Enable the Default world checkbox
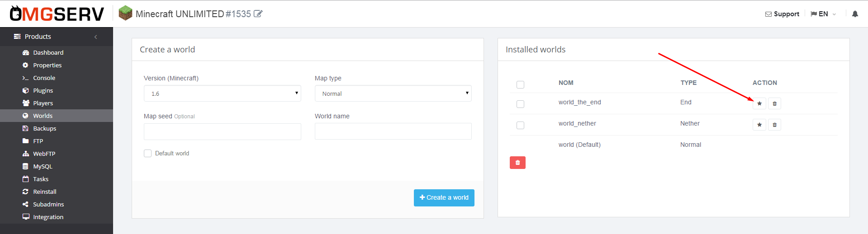The image size is (868, 234). pyautogui.click(x=147, y=154)
